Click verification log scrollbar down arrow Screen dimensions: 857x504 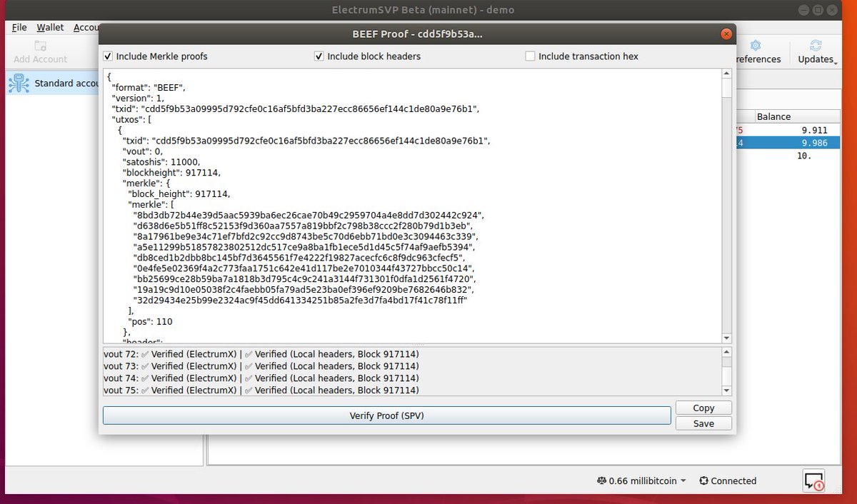tap(726, 390)
